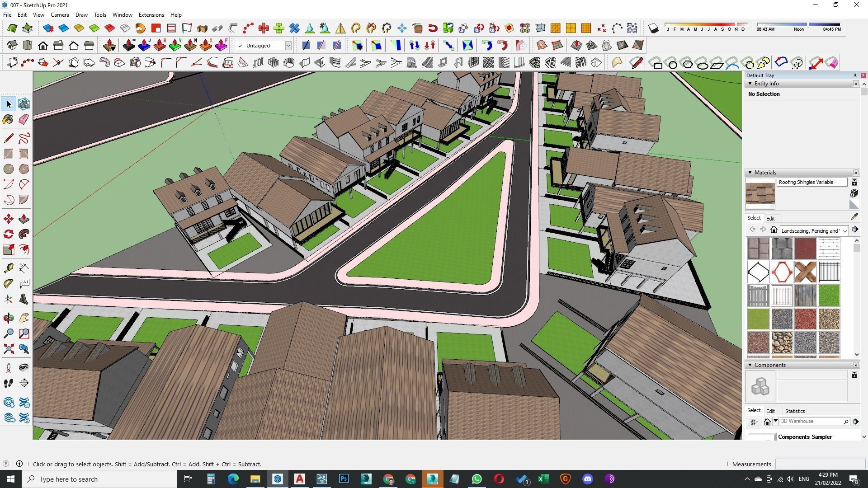Open the component view options dropdown
Viewport: 868px width, 488px height.
point(754,422)
